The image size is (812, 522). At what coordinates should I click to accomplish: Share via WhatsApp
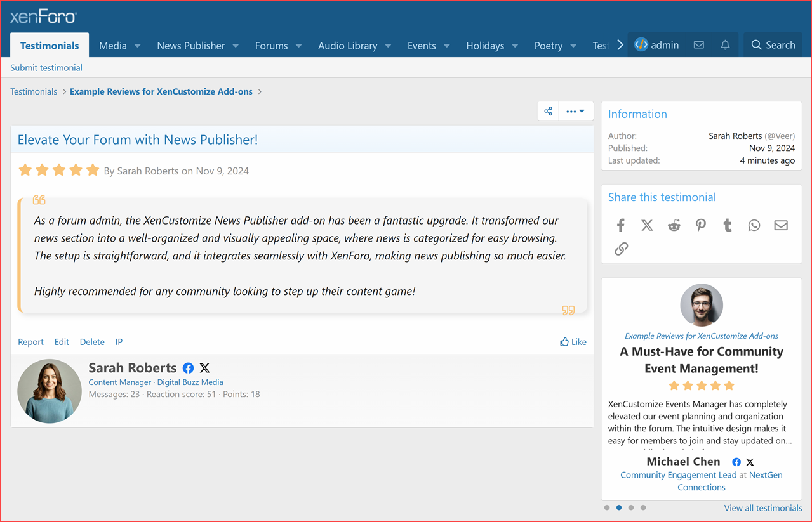(x=754, y=225)
